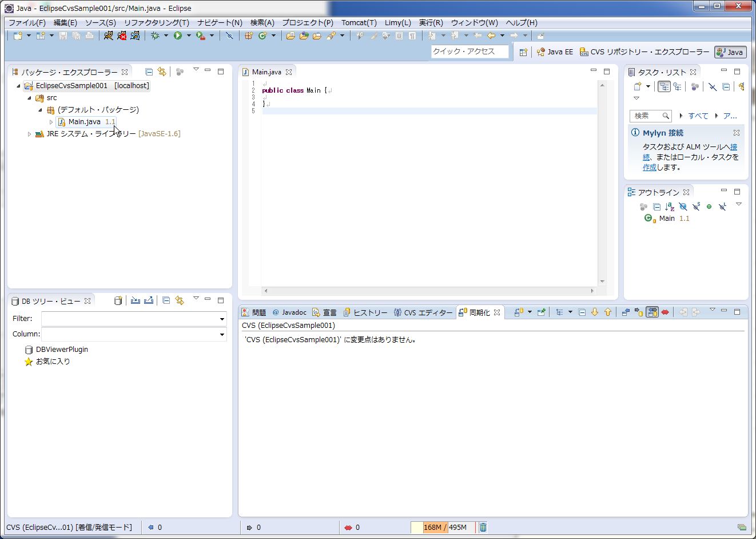Open the Run button dropdown arrow
The height and width of the screenshot is (539, 756).
[x=189, y=35]
